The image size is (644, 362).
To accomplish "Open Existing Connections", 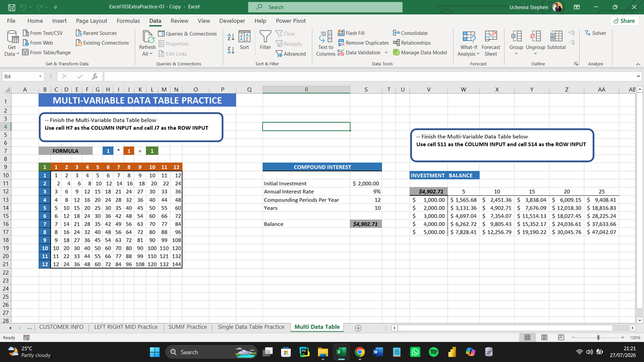I will 102,43.
